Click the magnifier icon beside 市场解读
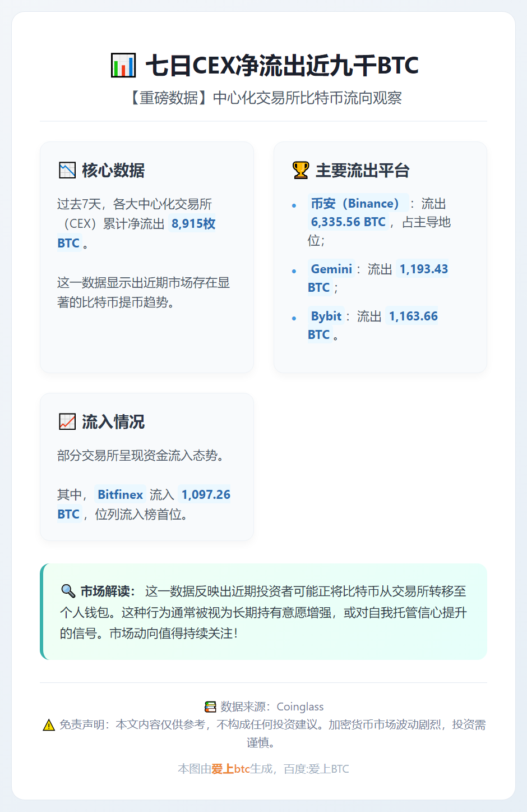The height and width of the screenshot is (812, 527). [x=68, y=591]
